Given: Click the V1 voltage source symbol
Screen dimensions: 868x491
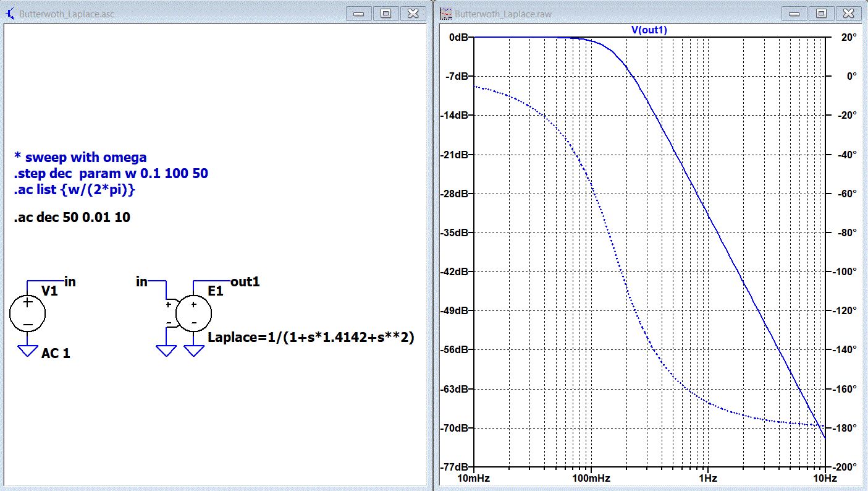Looking at the screenshot, I should (x=27, y=314).
